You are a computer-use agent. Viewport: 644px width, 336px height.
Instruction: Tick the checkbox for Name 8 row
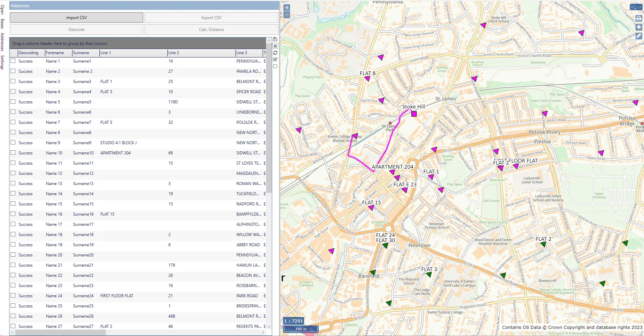[x=13, y=132]
